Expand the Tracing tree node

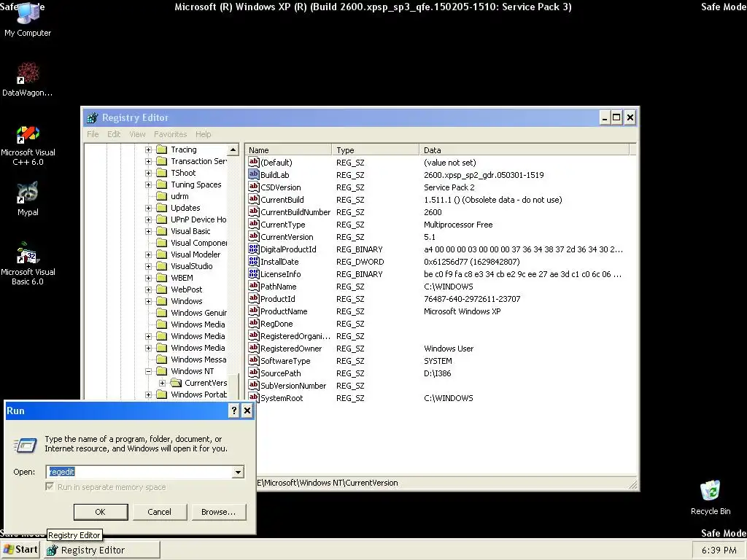pyautogui.click(x=148, y=149)
